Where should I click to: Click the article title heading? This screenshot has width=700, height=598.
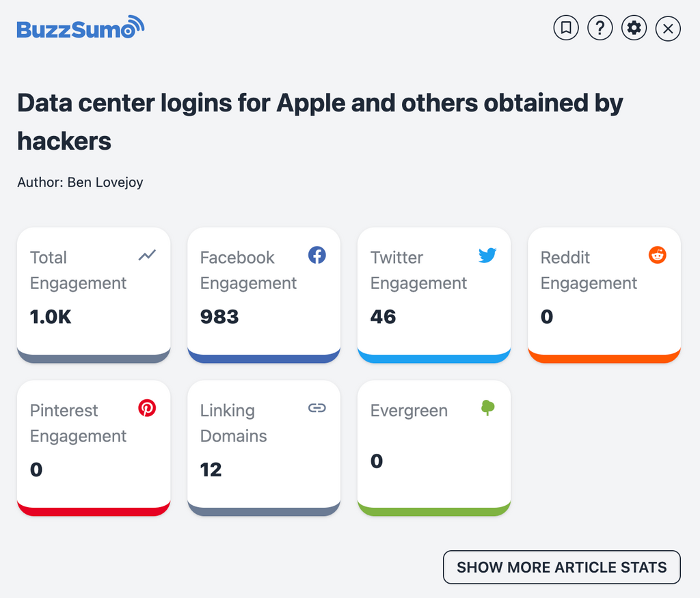[x=320, y=122]
